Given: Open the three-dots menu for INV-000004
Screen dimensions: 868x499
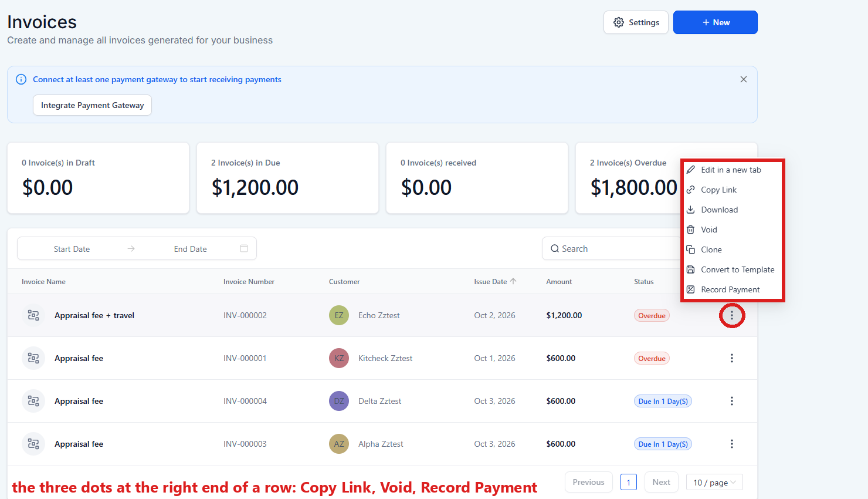Looking at the screenshot, I should point(731,401).
